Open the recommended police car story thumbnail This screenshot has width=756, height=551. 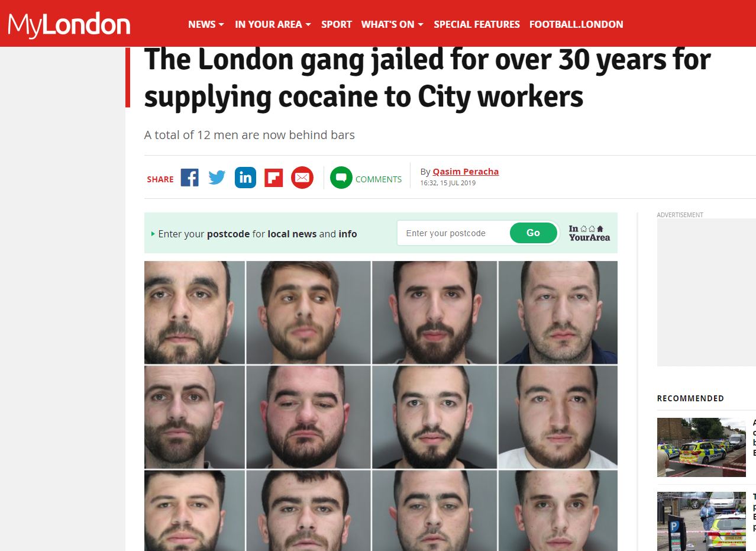click(x=702, y=447)
